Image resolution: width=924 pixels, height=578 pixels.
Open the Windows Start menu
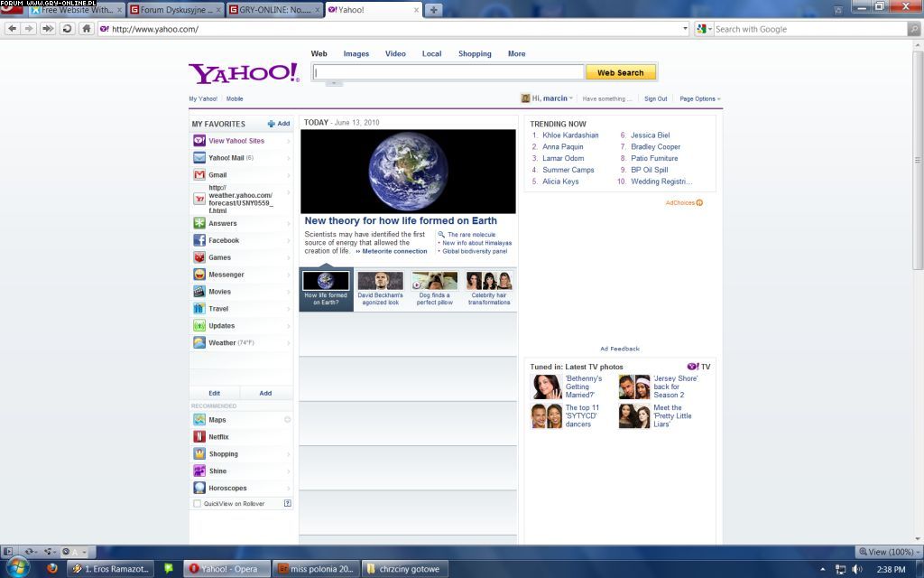[x=18, y=568]
